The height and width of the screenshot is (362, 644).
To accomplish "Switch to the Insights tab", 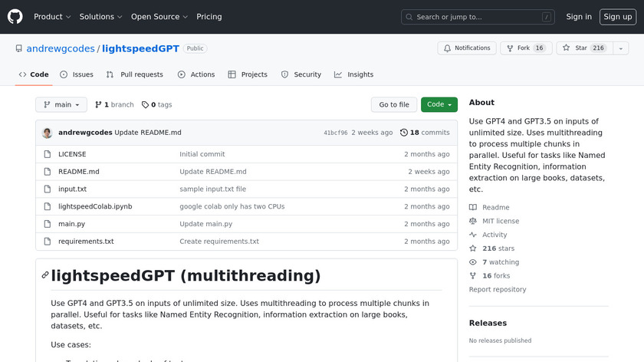I will [353, 74].
